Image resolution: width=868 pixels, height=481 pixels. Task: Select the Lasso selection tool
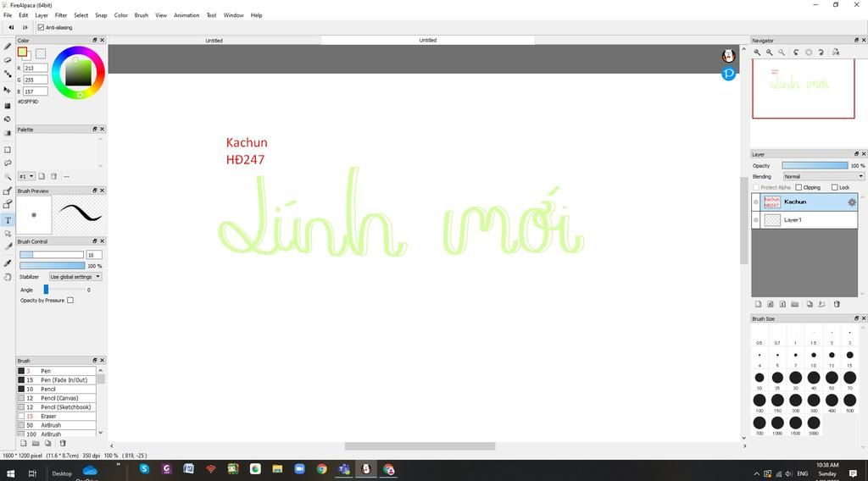click(x=8, y=163)
